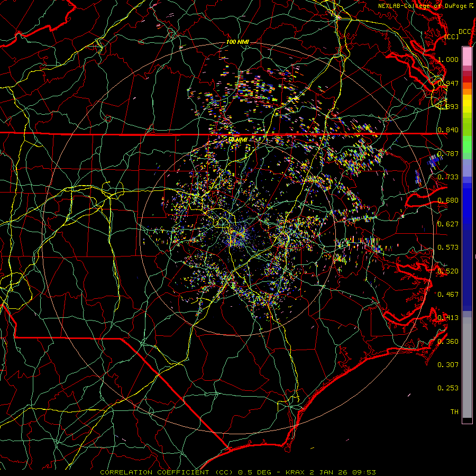This screenshot has height=476, width=476.
Task: Select the 0.947 scale value
Action: (448, 83)
